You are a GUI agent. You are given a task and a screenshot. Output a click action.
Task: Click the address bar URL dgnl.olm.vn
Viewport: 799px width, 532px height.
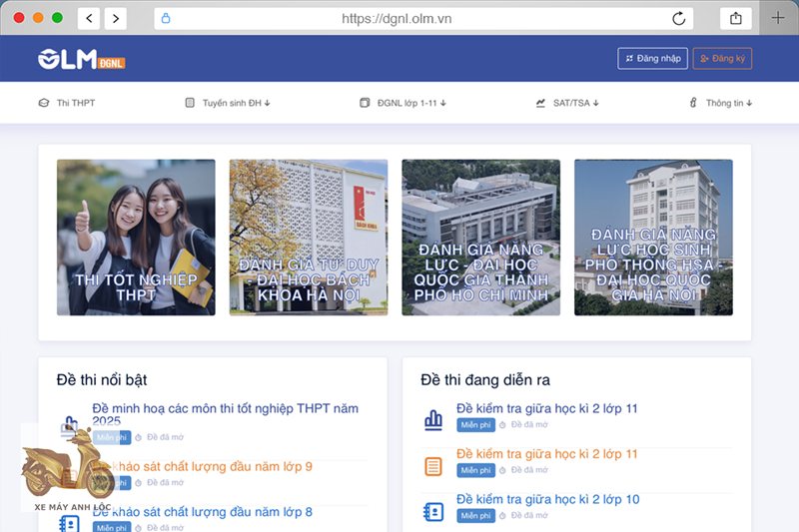[x=397, y=19]
